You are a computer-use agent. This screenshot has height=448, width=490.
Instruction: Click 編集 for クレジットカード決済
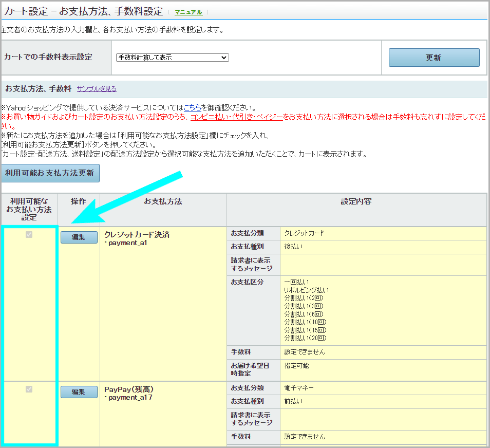[x=79, y=237]
